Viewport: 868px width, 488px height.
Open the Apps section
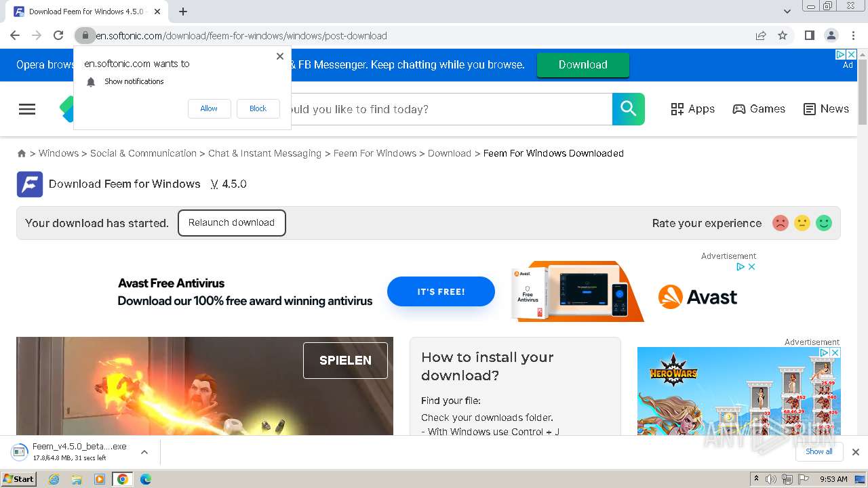(x=692, y=109)
